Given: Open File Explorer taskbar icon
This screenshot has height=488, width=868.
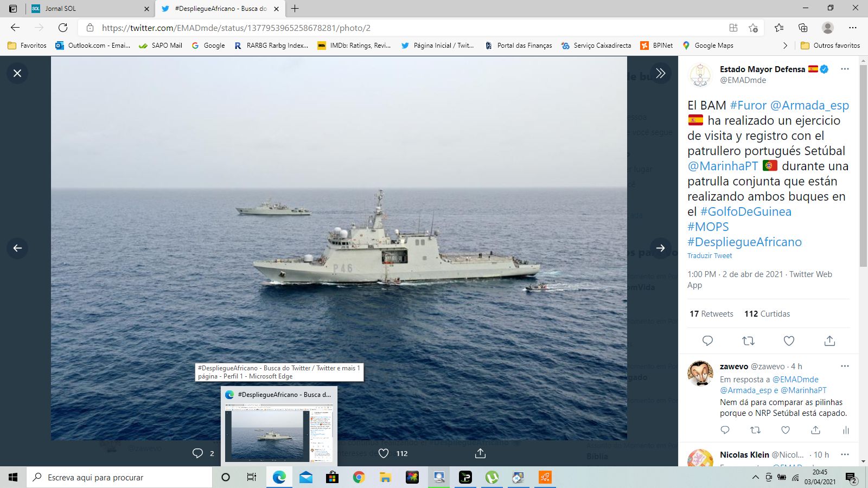Looking at the screenshot, I should click(385, 477).
